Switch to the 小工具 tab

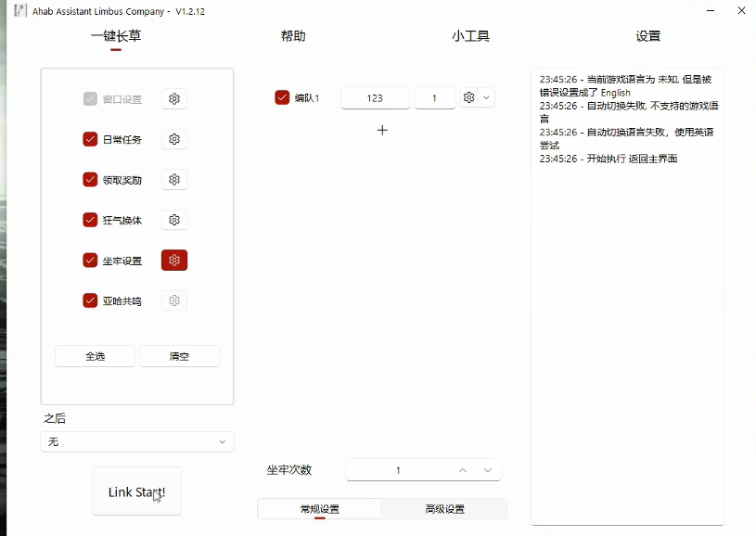tap(470, 36)
